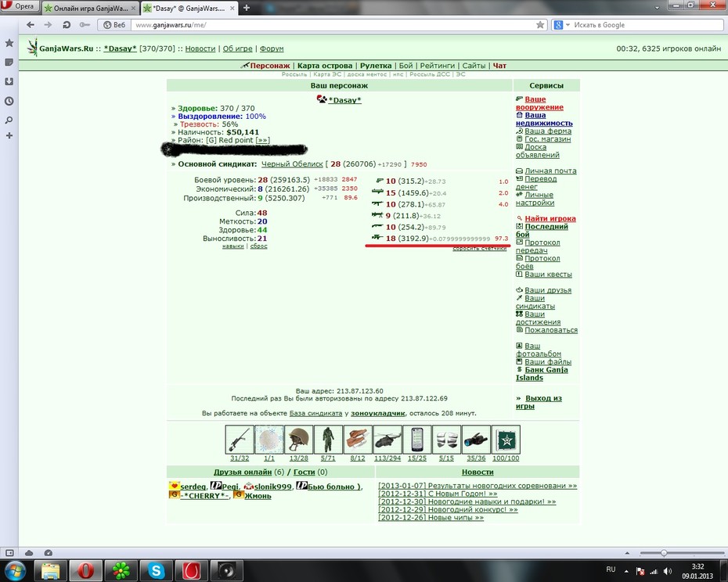The height and width of the screenshot is (582, 728).
Task: Open the Черный Обелиск syndicate link
Action: pos(292,163)
